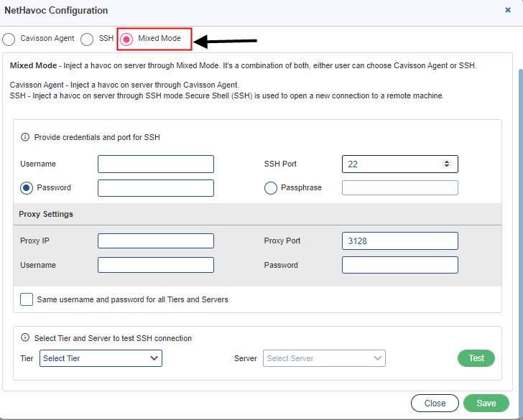Check Same username and password for all Tiers
This screenshot has width=523, height=420.
(x=27, y=299)
